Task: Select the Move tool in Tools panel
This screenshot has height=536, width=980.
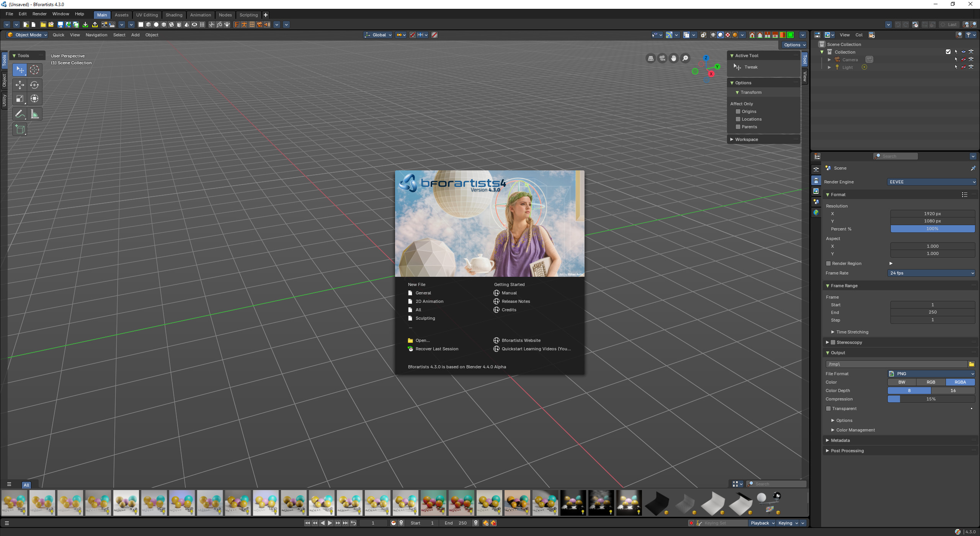Action: (x=20, y=85)
